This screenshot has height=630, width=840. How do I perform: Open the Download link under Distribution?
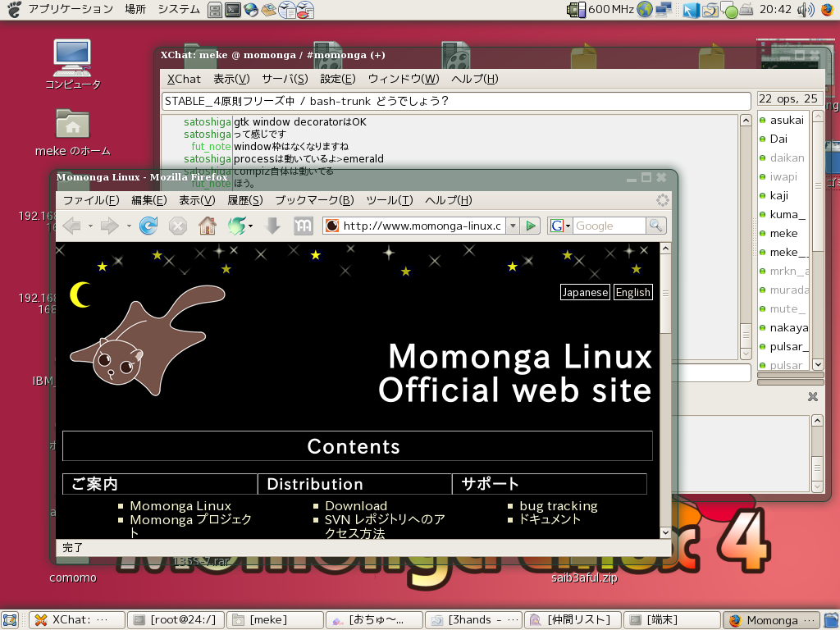[x=356, y=505]
